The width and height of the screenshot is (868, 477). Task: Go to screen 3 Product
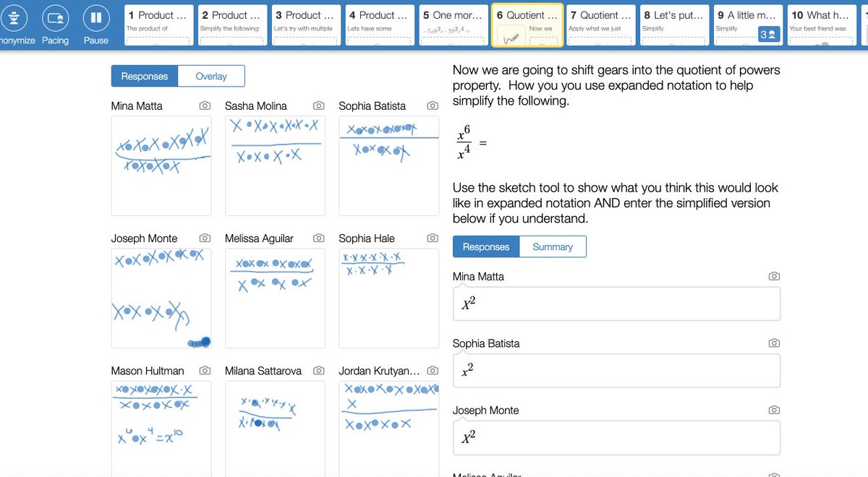306,25
